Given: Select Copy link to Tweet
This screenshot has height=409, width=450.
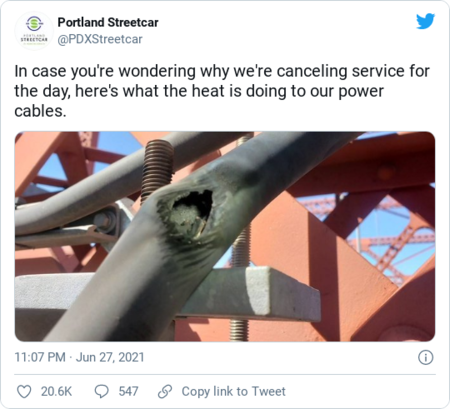Looking at the screenshot, I should pyautogui.click(x=233, y=391).
